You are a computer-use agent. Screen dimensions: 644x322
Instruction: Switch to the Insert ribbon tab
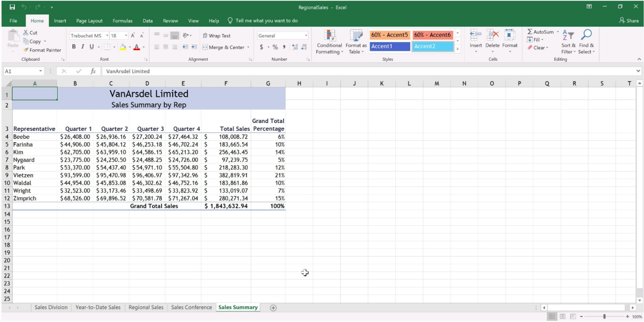60,21
